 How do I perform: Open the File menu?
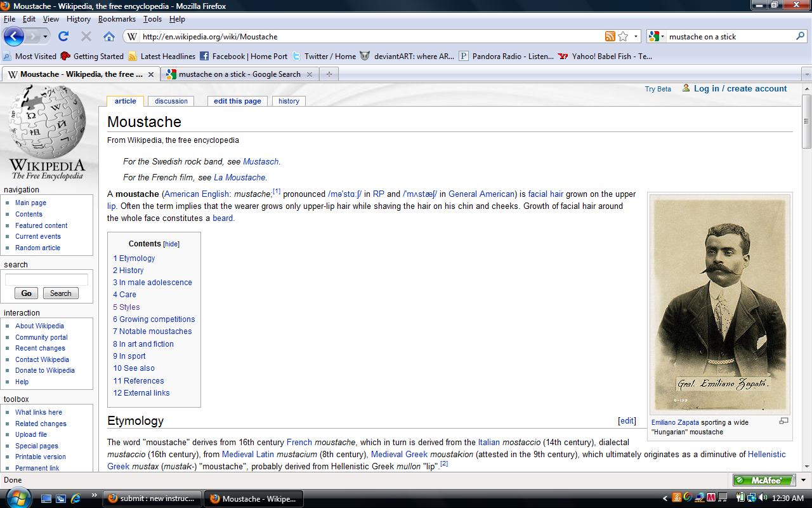point(9,19)
